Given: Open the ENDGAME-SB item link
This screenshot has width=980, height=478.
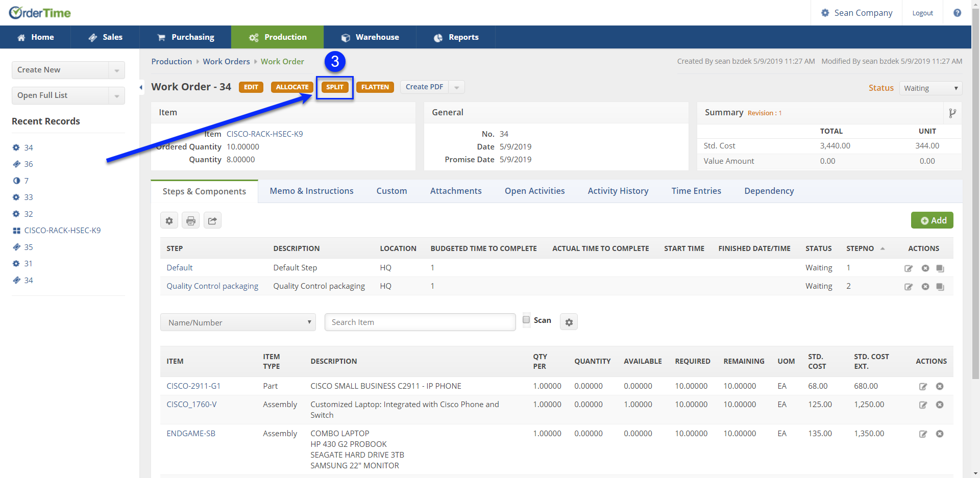Looking at the screenshot, I should (191, 434).
